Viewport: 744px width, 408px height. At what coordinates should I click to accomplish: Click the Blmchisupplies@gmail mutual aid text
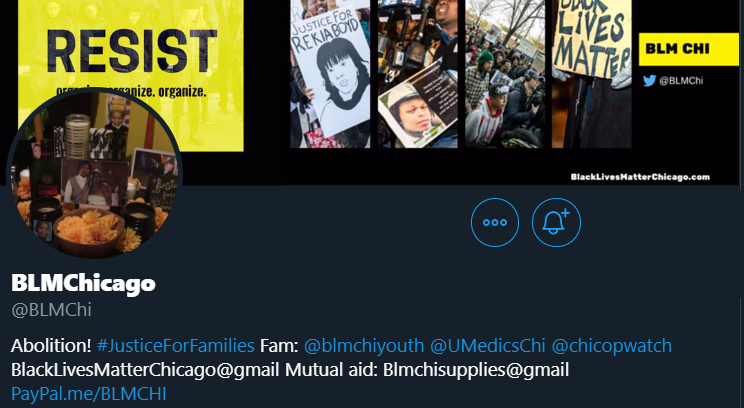[476, 370]
